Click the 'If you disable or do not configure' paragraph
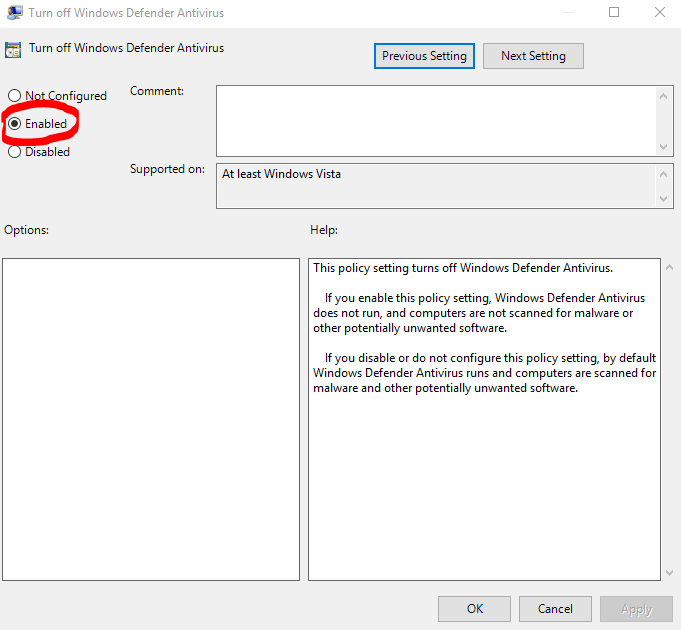 (x=484, y=373)
